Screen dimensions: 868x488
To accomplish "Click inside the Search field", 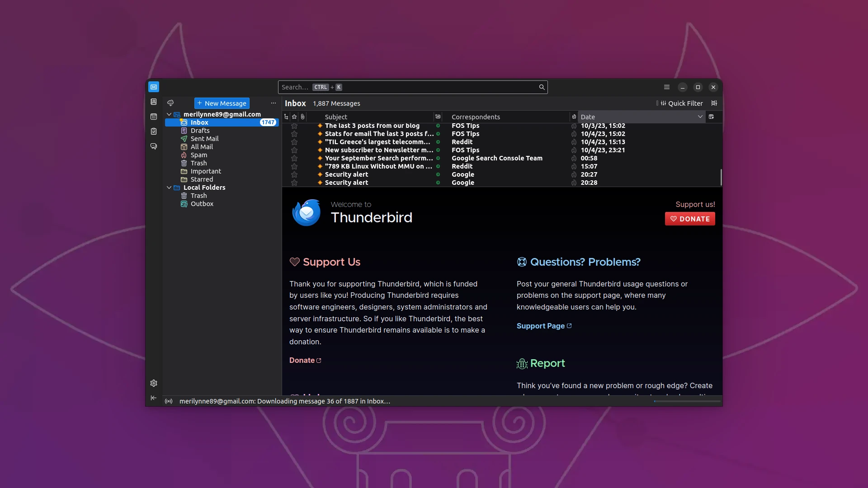I will point(412,87).
